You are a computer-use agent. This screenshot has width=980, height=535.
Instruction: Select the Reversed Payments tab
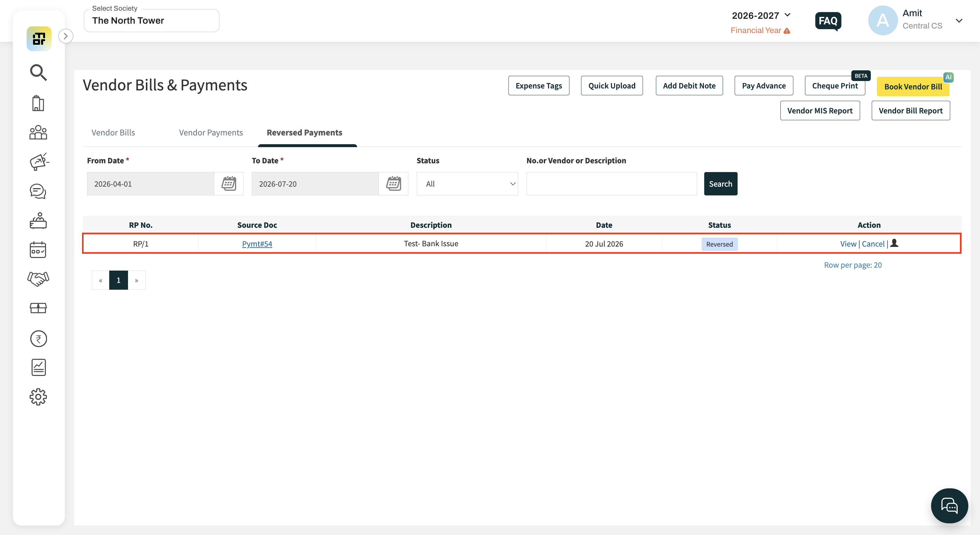(304, 133)
